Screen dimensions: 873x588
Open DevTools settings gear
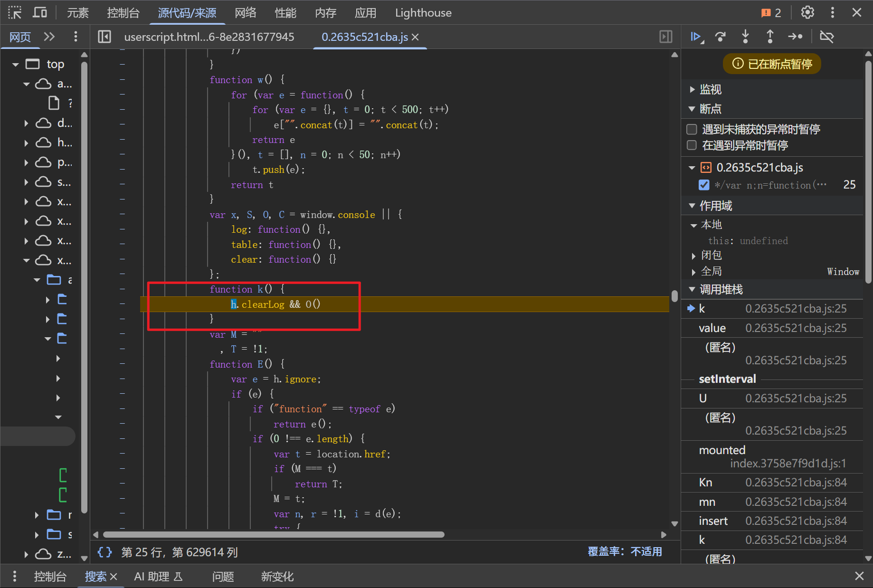[x=807, y=13]
